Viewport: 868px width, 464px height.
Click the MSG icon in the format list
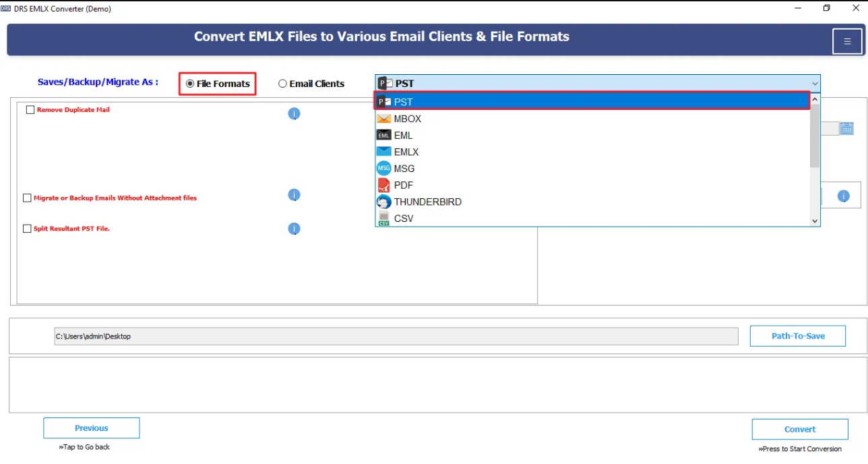(383, 168)
